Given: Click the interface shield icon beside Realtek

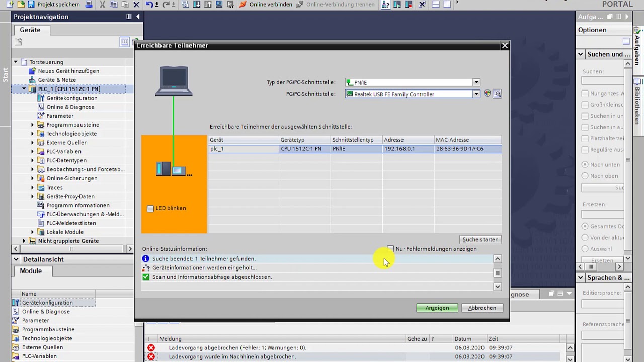Looking at the screenshot, I should click(x=487, y=94).
